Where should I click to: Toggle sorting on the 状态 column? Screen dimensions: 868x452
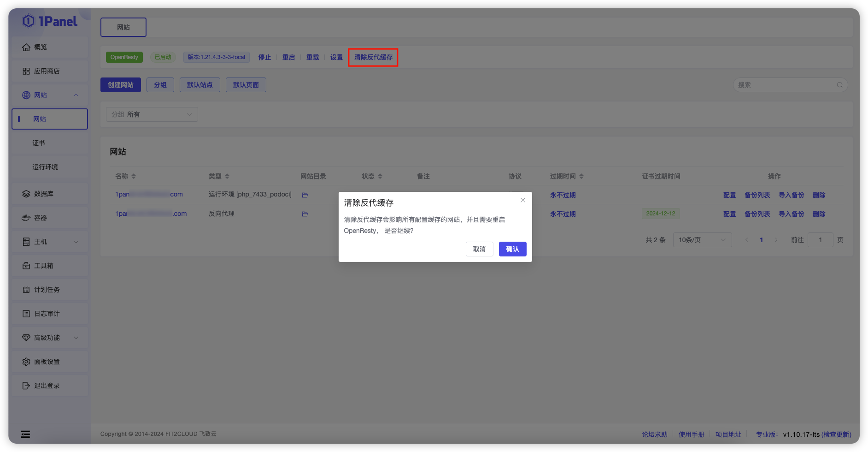coord(380,176)
